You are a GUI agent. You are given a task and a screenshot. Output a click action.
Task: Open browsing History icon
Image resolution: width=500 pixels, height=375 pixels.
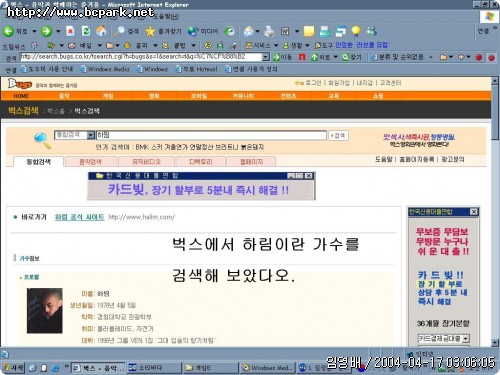click(229, 31)
